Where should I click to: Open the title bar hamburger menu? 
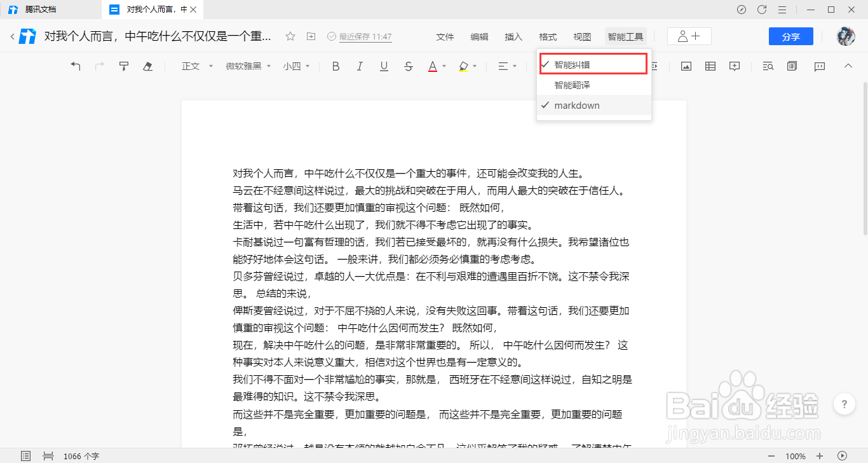click(x=782, y=10)
